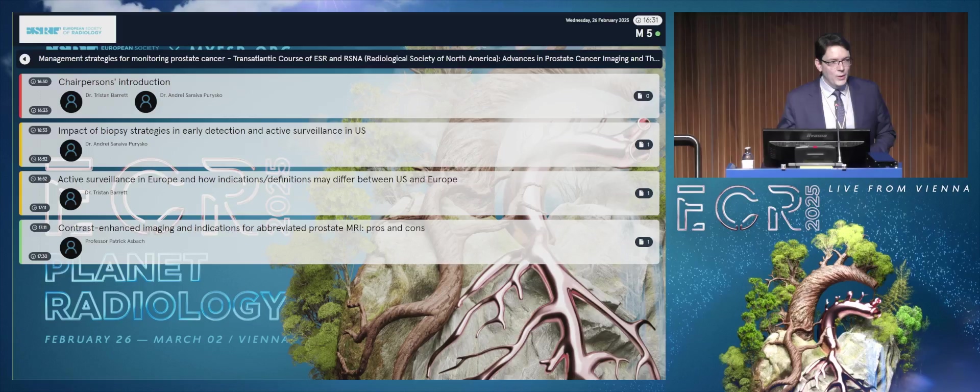This screenshot has height=392, width=980.
Task: Click Dr. Tristan Barrett avatar in Chairpersons' introduction
Action: point(71,102)
